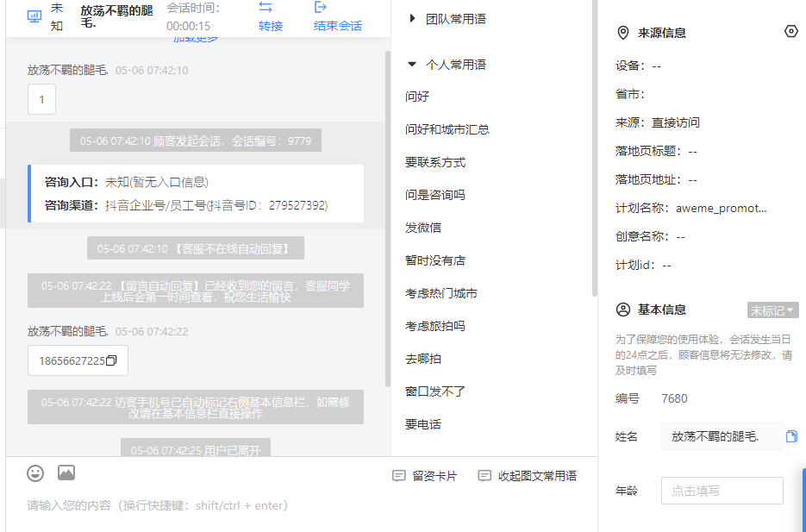Select the 要联系方式 quick phrase
This screenshot has height=532, width=806.
(435, 162)
